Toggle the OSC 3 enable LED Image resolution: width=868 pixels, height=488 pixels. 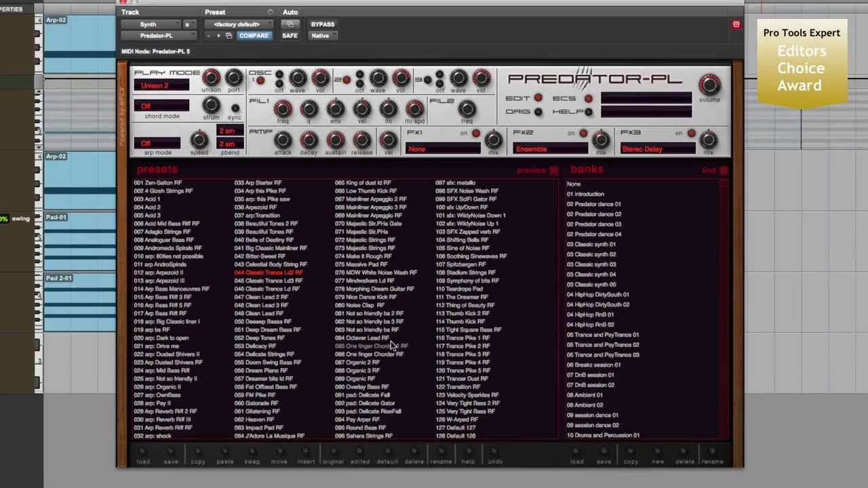(x=427, y=81)
